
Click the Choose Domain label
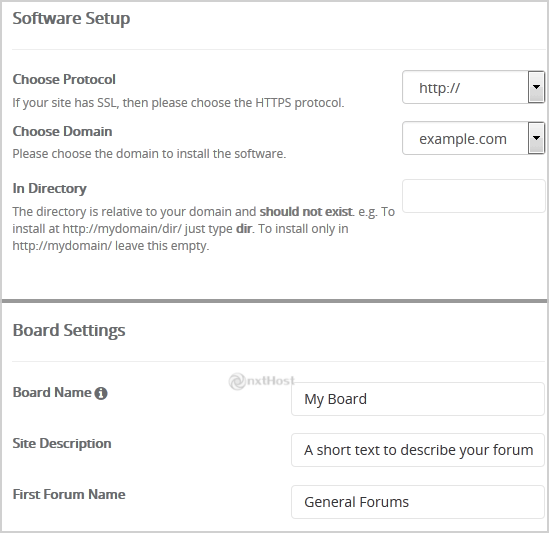pos(62,131)
